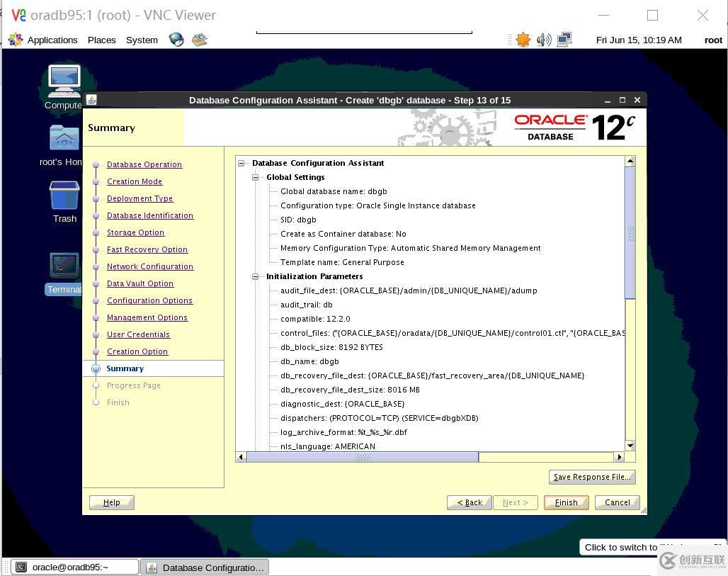
Task: Click the mail launcher icon in top panel
Action: [199, 40]
